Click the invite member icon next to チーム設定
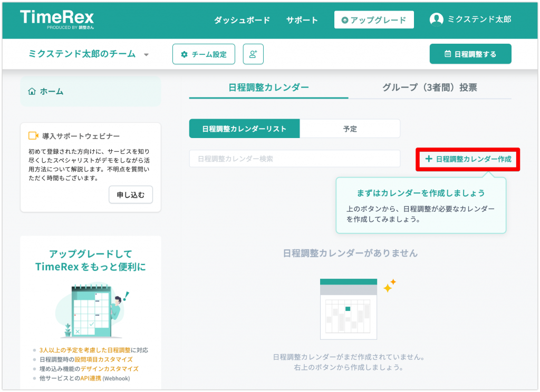 [x=253, y=54]
